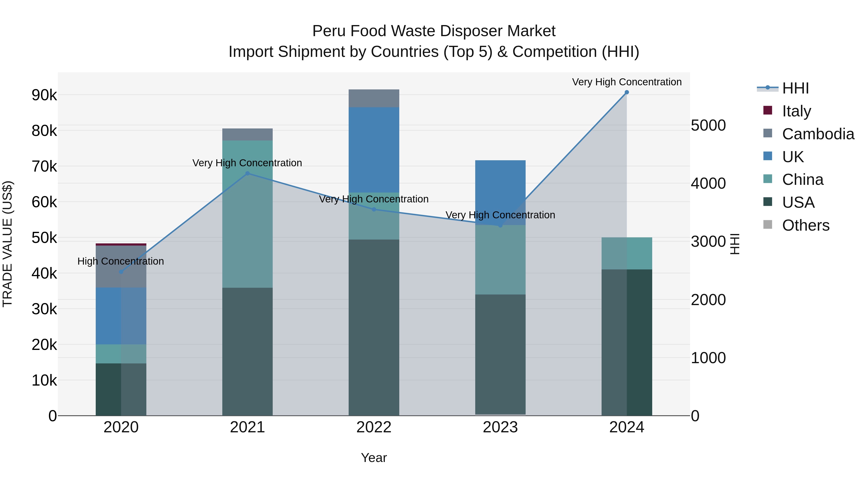The height and width of the screenshot is (488, 868).
Task: Click the 2023 x-axis label
Action: (x=500, y=427)
